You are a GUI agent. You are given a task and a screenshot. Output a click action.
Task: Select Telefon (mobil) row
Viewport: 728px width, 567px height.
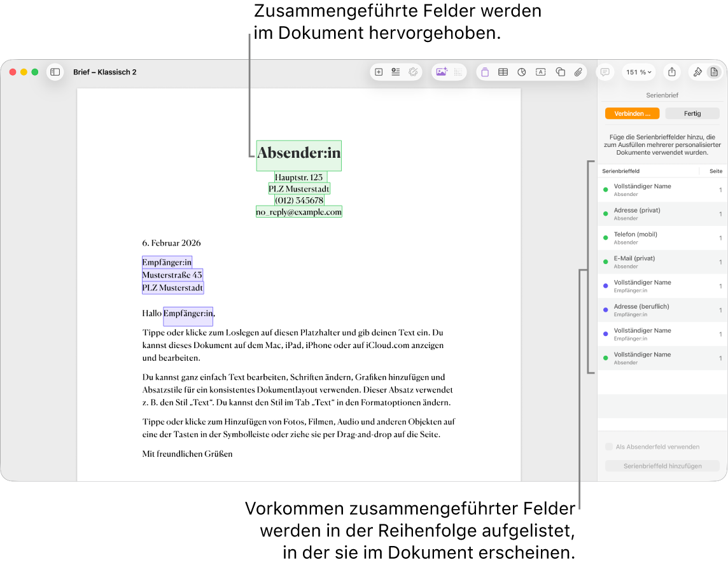[x=662, y=238]
